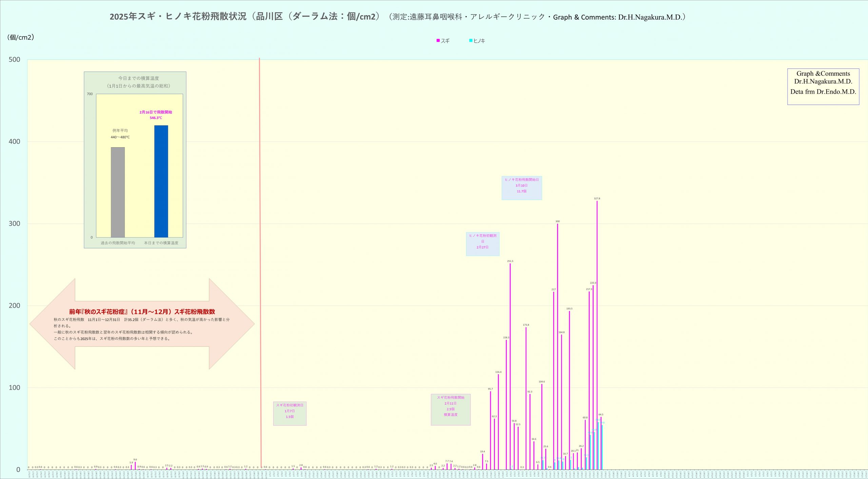Click the 300 data label above bar

pos(557,221)
